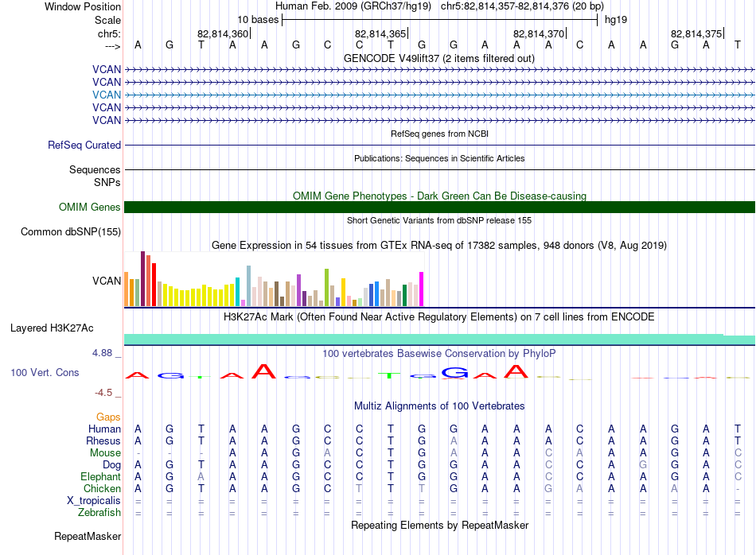Click the light blue VCAN transcript arrow line
Image resolution: width=756 pixels, height=555 pixels.
pyautogui.click(x=440, y=95)
